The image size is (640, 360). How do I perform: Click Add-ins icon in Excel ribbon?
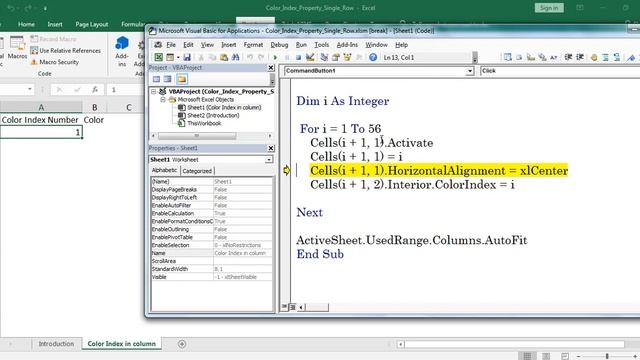point(122,51)
